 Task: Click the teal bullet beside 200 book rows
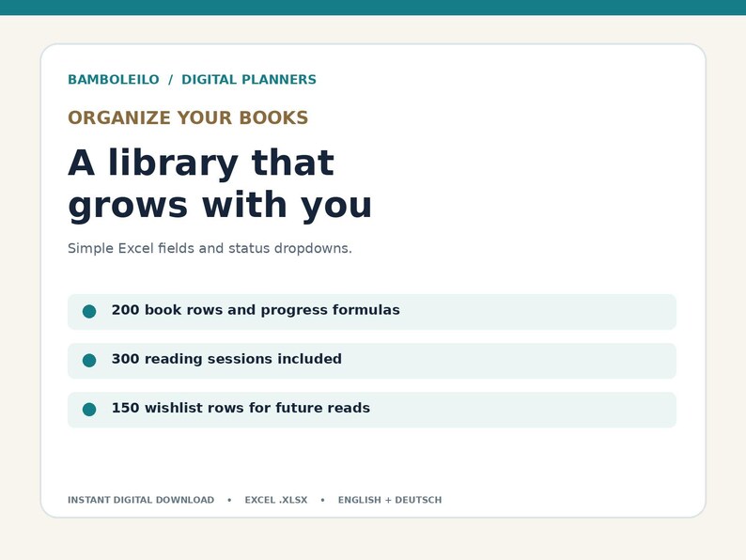tap(89, 312)
